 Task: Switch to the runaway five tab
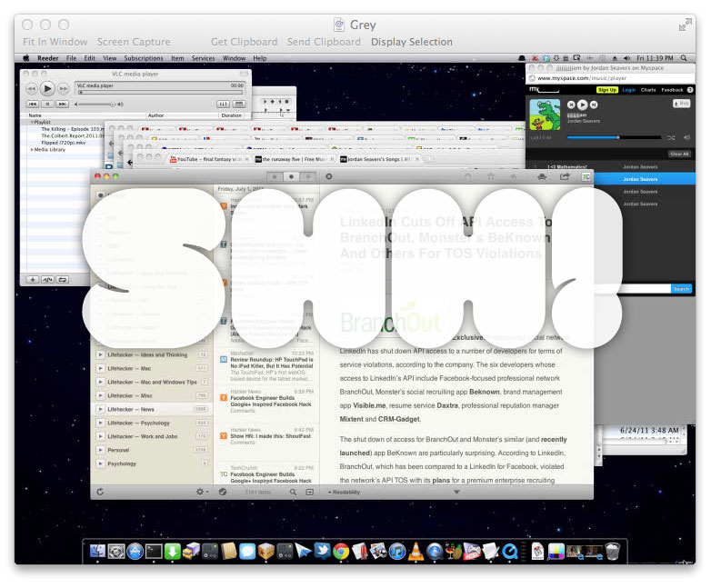[x=294, y=159]
